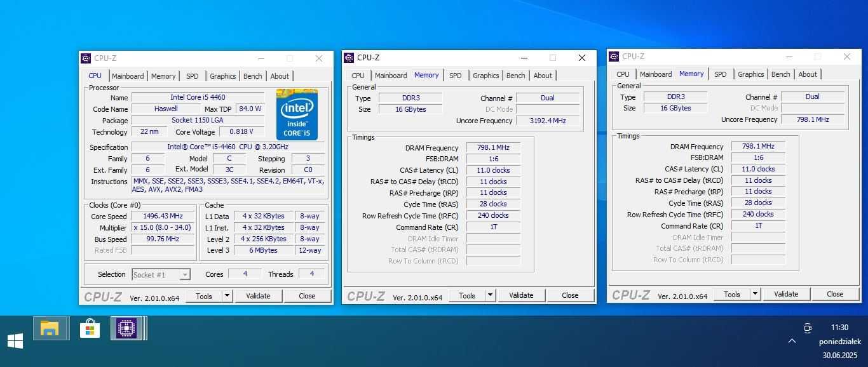Click Uncore Frequency 3192.4 MHz value
Screen dimensions: 868x367
(547, 121)
